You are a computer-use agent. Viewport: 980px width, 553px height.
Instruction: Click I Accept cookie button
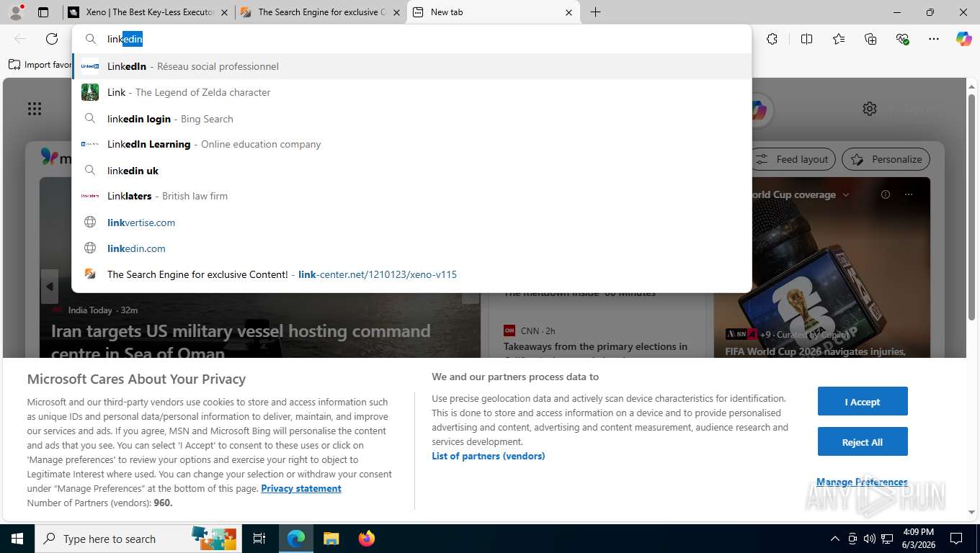[x=863, y=402]
